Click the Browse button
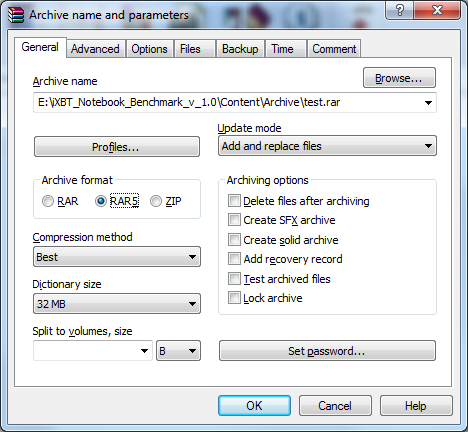The height and width of the screenshot is (432, 468). [399, 78]
